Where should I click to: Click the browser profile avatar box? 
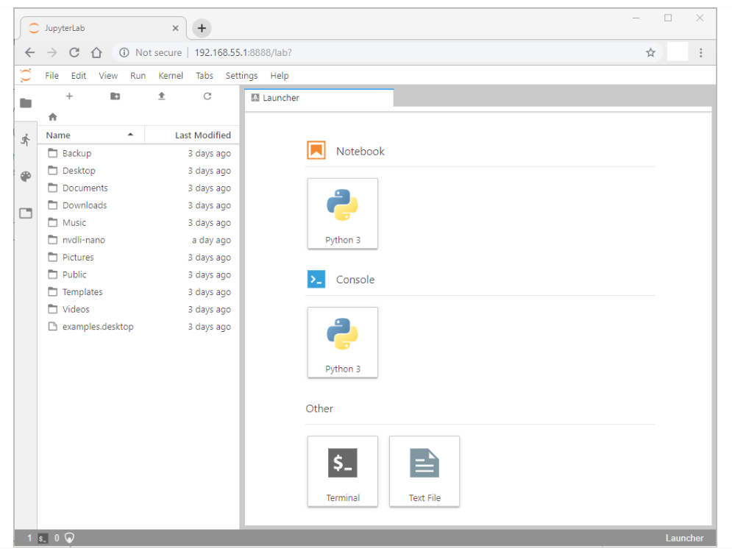[x=678, y=52]
